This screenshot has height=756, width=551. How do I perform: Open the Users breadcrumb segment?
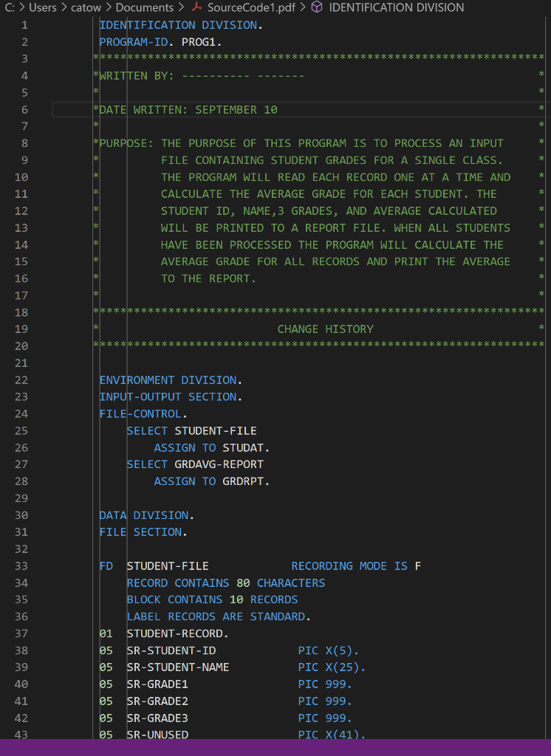[42, 7]
